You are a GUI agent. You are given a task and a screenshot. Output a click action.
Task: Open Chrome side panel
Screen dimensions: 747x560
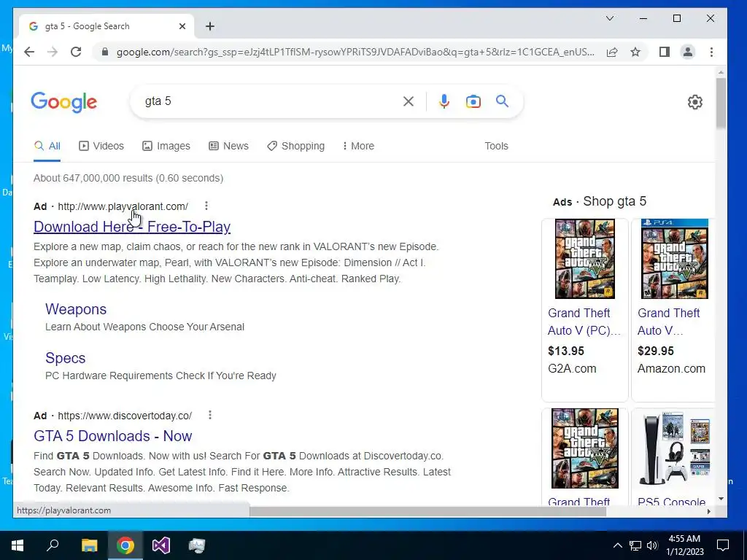click(x=665, y=52)
